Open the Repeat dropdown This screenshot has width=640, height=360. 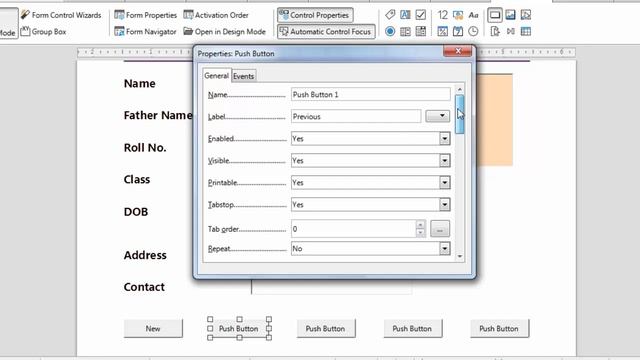[x=444, y=249]
